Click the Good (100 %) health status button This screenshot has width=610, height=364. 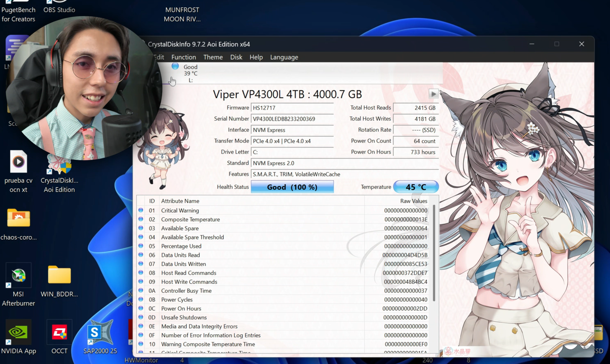292,187
